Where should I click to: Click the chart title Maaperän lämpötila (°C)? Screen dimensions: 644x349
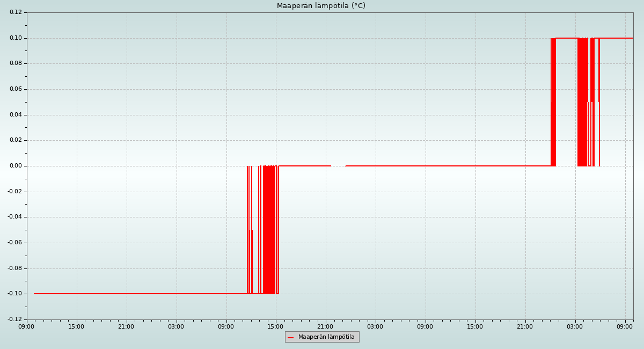(321, 6)
